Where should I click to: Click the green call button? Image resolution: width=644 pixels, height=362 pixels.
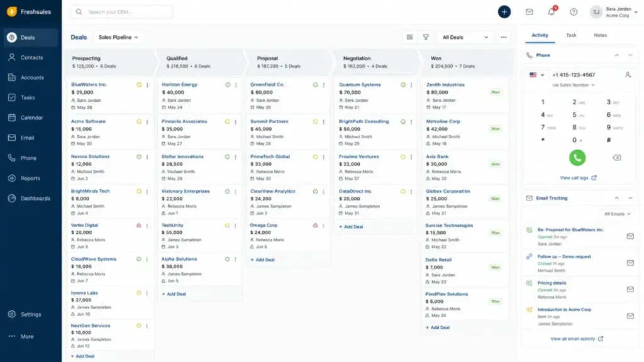pos(577,158)
